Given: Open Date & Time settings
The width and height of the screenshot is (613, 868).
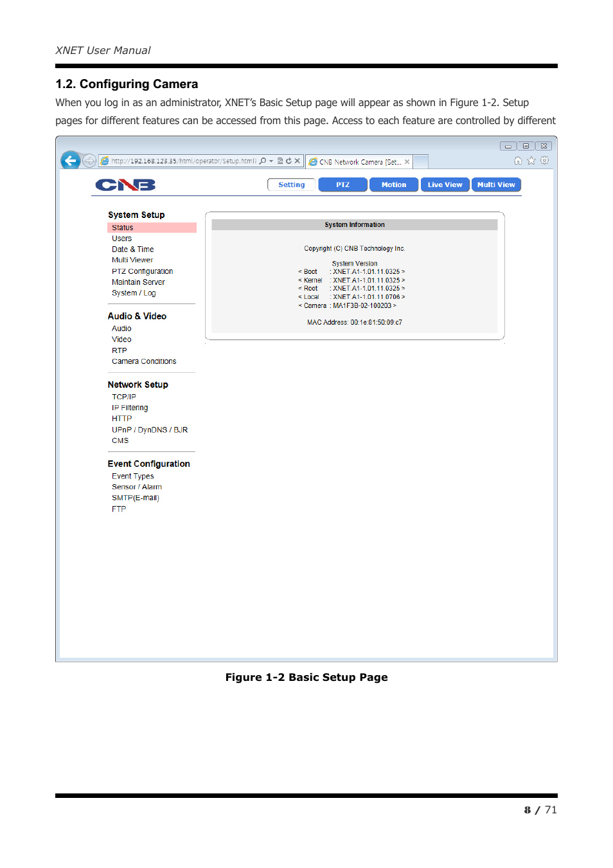Looking at the screenshot, I should click(x=133, y=249).
